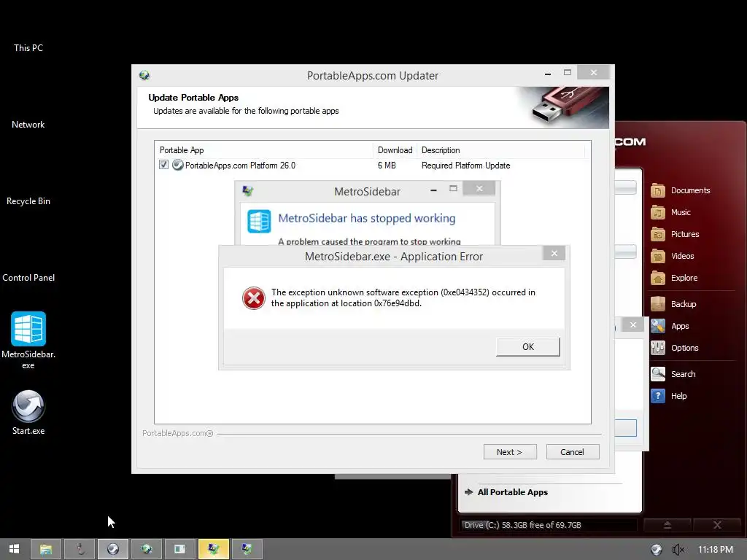Open Videos folder in PortableApps menu
The height and width of the screenshot is (560, 747).
coord(672,256)
